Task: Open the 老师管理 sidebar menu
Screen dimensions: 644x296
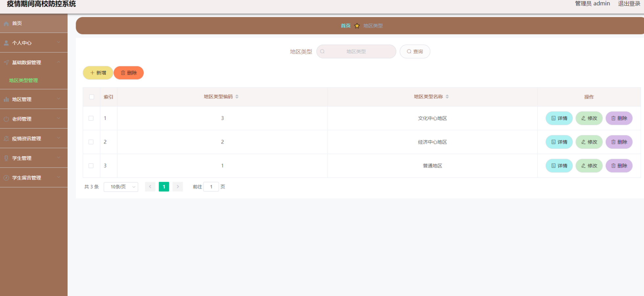Action: click(x=34, y=119)
